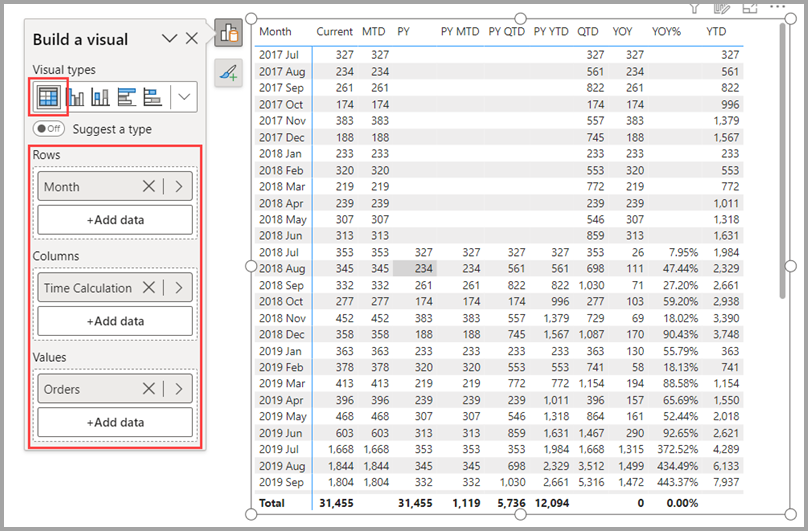This screenshot has width=808, height=531.
Task: Open the Month field options arrow
Action: [179, 187]
